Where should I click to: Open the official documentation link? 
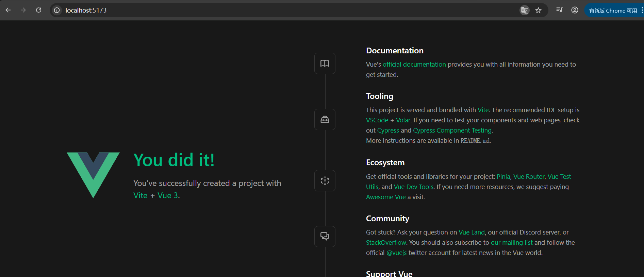(414, 64)
